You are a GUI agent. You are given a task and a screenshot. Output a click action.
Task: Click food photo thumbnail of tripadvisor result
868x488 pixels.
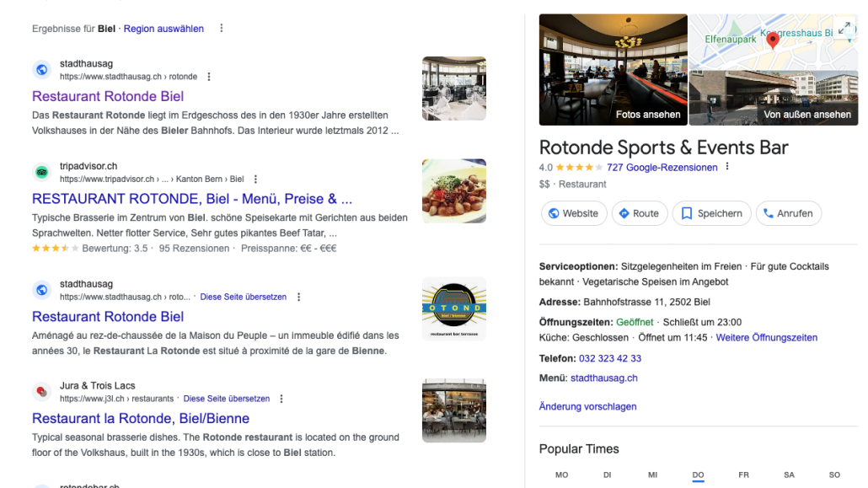pos(454,191)
